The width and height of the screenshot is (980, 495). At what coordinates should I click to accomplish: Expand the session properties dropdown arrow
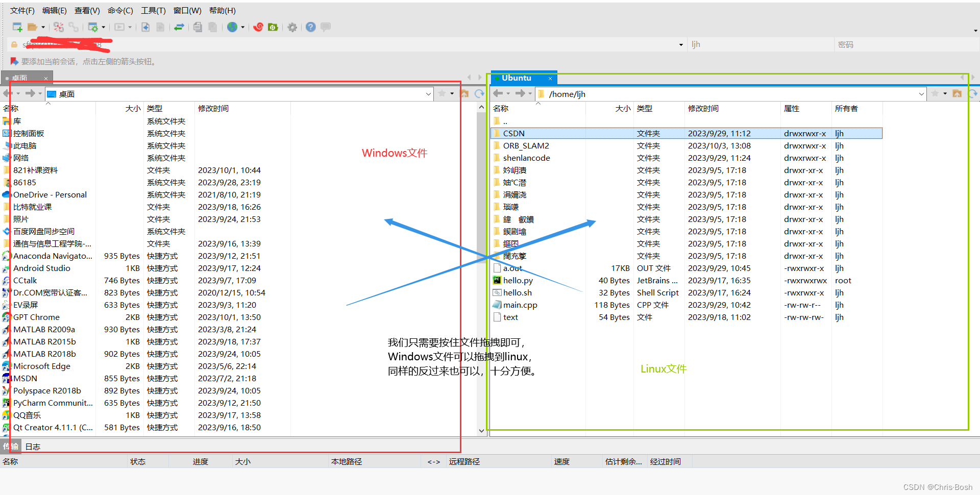tap(104, 27)
